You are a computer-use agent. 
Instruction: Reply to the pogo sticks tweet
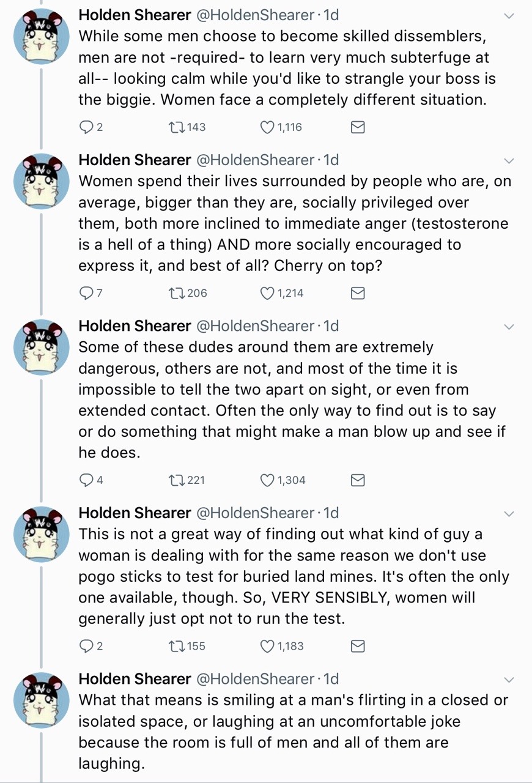(86, 647)
